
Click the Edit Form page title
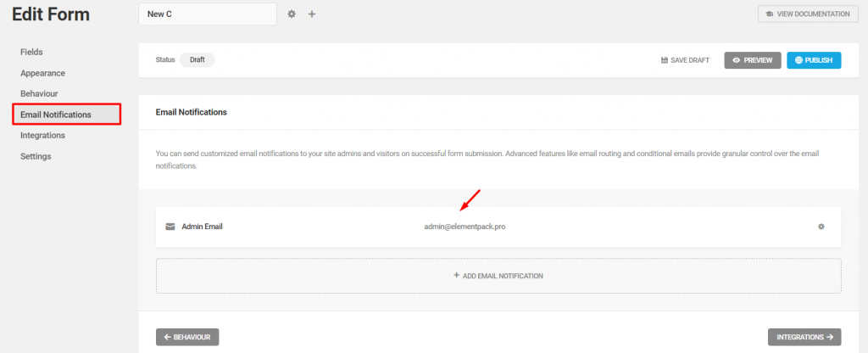click(51, 15)
